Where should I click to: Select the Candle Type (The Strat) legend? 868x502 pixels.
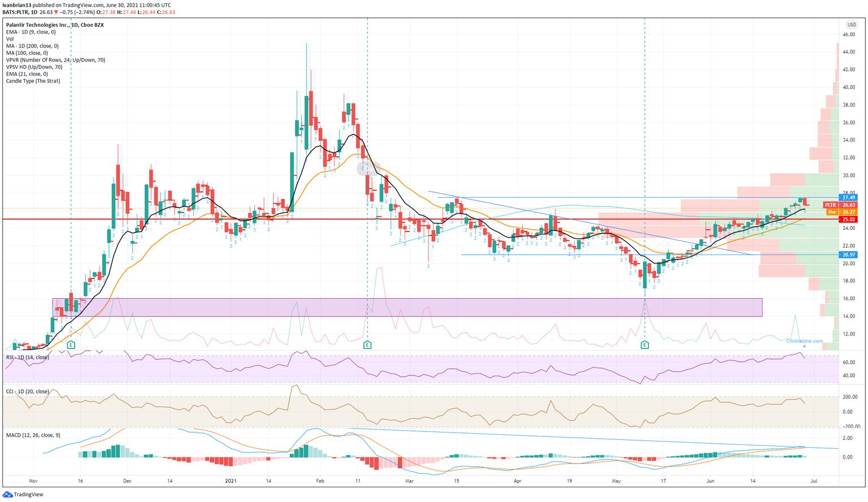(33, 81)
